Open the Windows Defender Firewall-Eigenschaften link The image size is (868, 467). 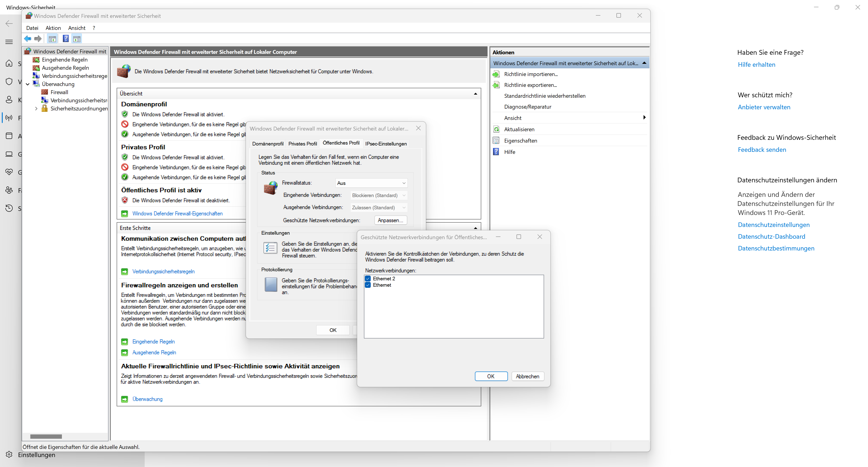pyautogui.click(x=177, y=213)
